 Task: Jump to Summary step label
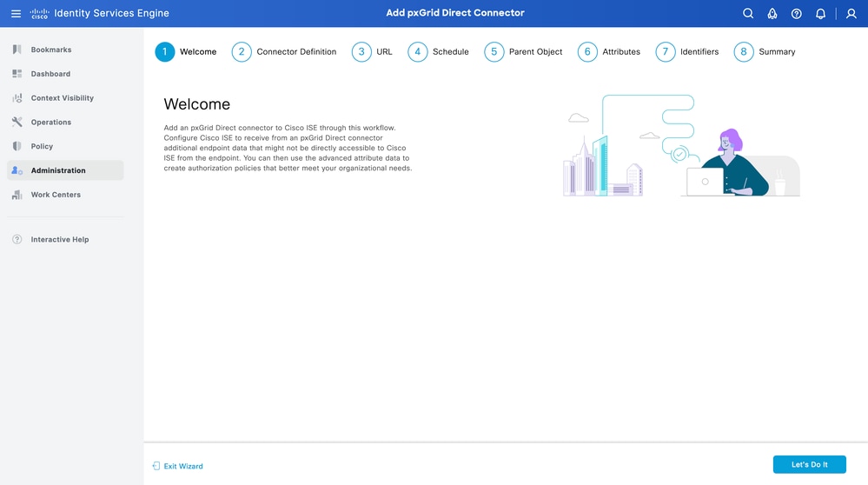[x=777, y=51]
